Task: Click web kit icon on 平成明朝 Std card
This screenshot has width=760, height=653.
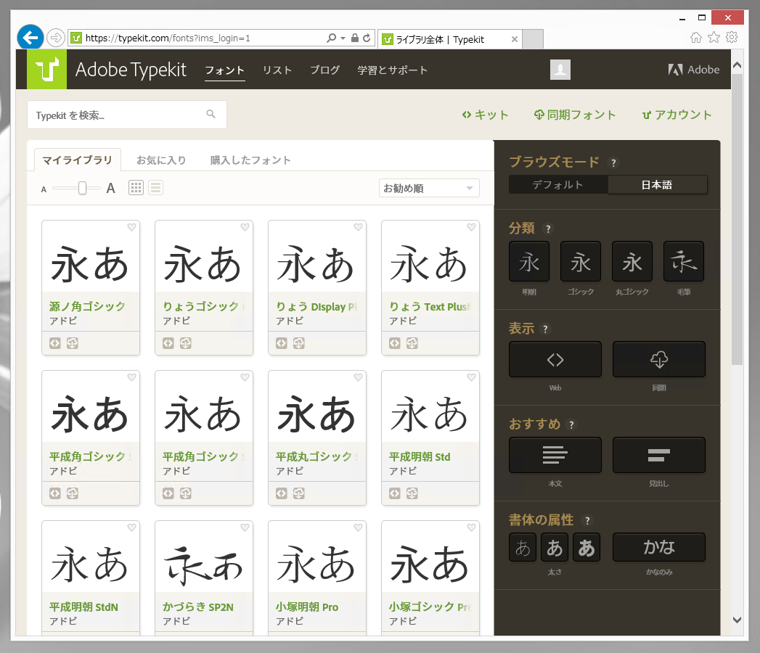Action: (x=395, y=494)
